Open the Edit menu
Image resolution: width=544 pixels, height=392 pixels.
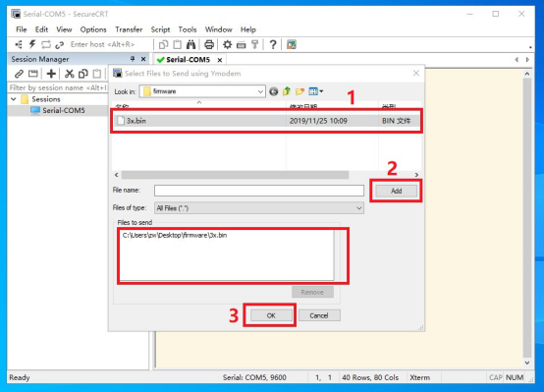pyautogui.click(x=41, y=29)
